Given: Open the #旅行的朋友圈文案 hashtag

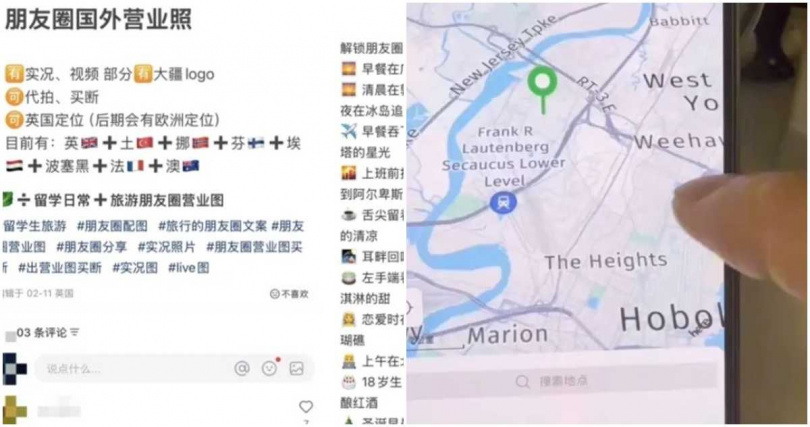Looking at the screenshot, I should (x=212, y=226).
